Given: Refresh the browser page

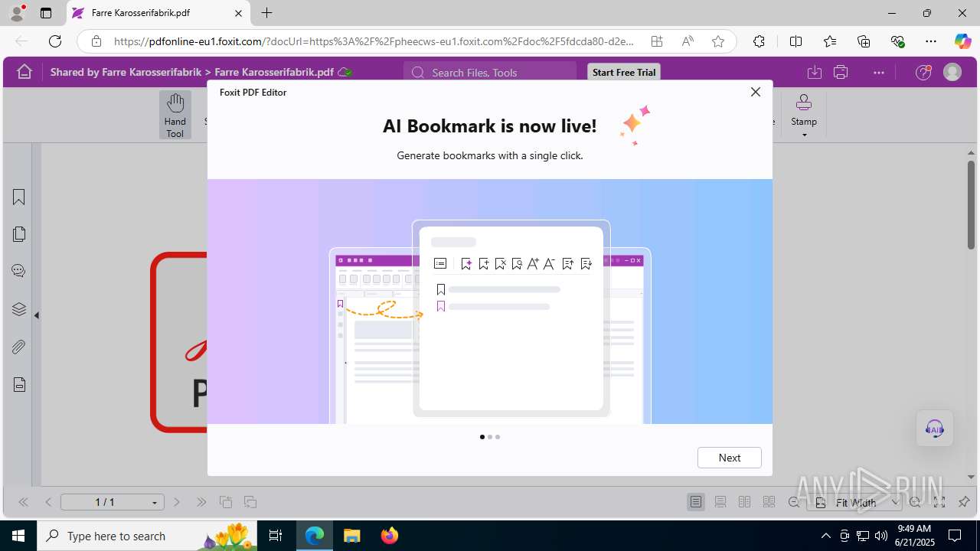Looking at the screenshot, I should [x=55, y=41].
